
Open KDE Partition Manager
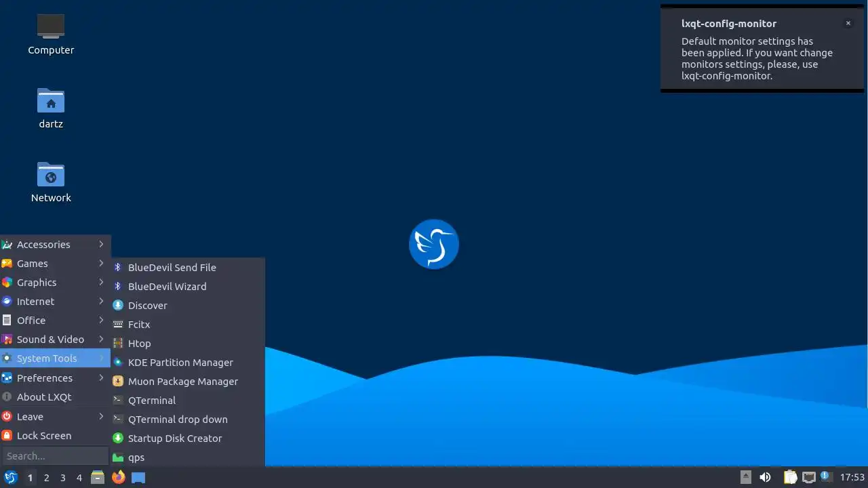(188, 362)
